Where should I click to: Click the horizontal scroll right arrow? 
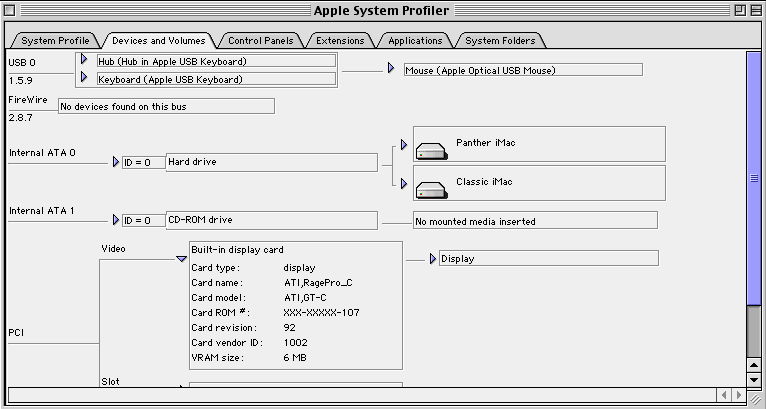click(x=738, y=395)
